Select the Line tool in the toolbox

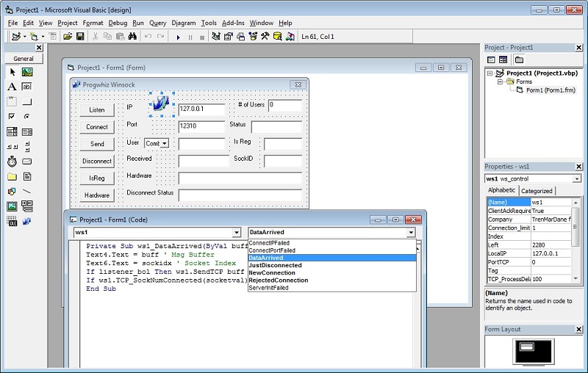point(27,192)
